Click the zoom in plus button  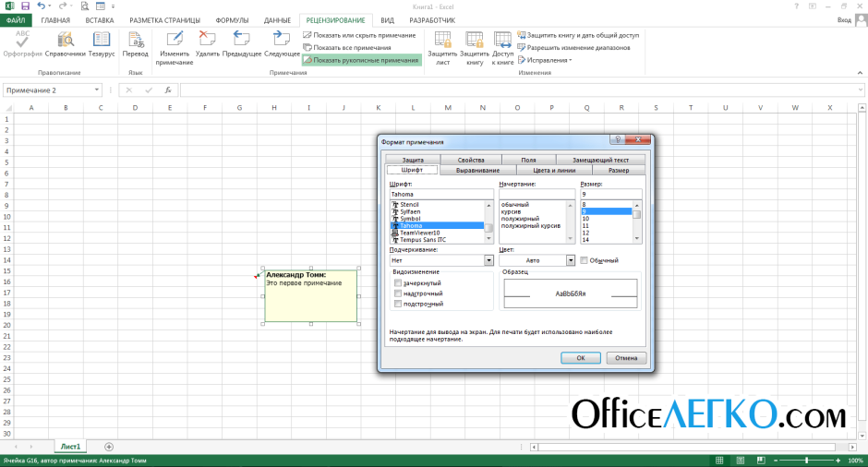pyautogui.click(x=838, y=461)
